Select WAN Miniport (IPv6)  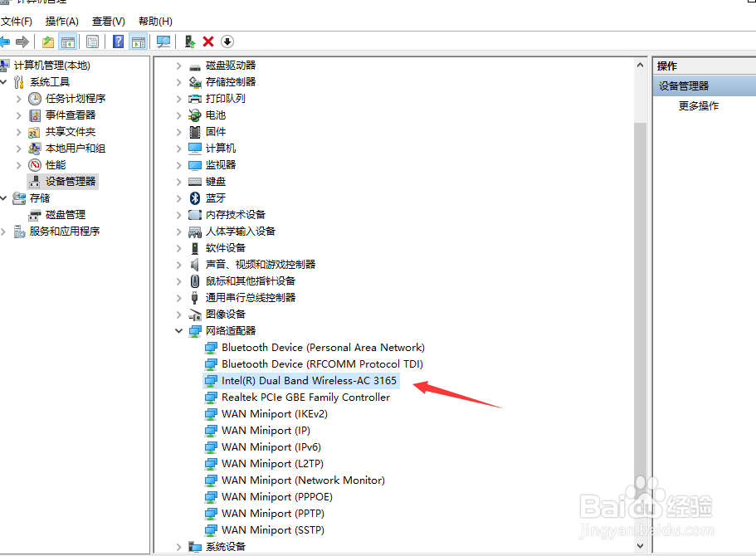coord(271,447)
